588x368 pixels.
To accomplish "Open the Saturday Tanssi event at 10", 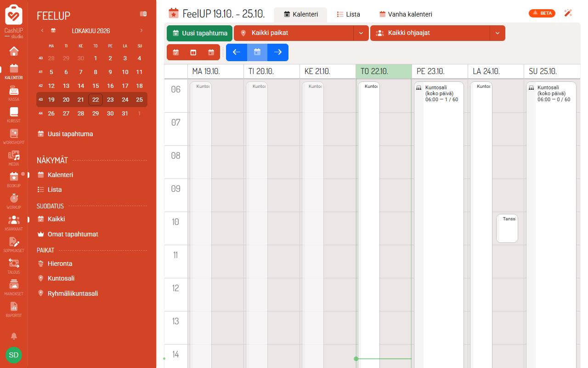I will (x=507, y=228).
